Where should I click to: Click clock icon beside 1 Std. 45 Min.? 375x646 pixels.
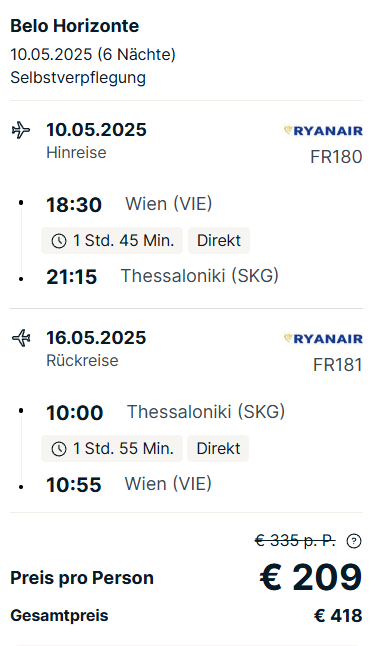tap(59, 241)
